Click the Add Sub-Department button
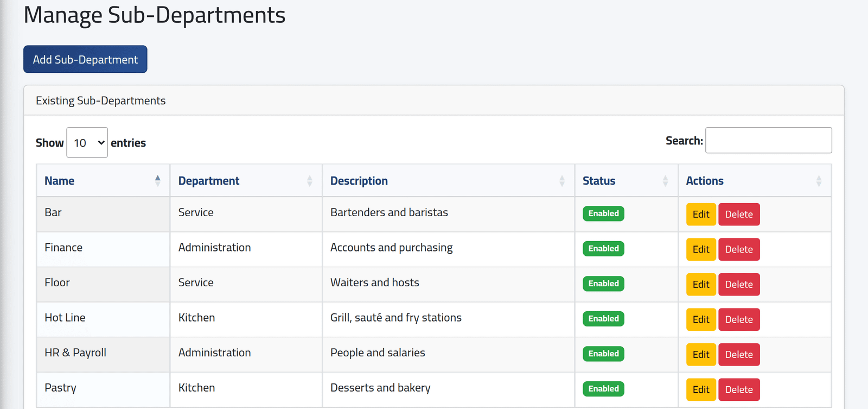868x409 pixels. pos(85,59)
